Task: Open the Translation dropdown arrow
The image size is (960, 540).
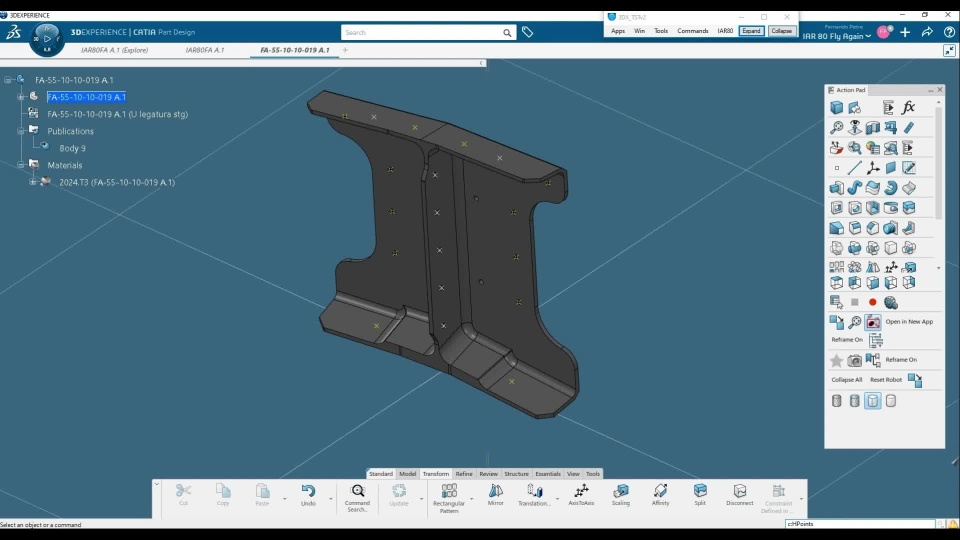Action: point(557,499)
